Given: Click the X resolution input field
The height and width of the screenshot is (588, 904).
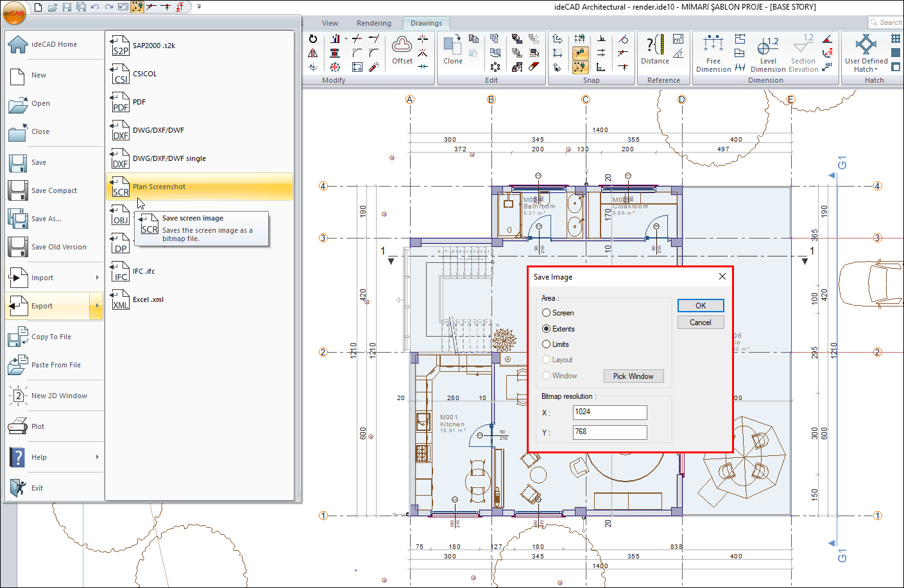Looking at the screenshot, I should [610, 412].
